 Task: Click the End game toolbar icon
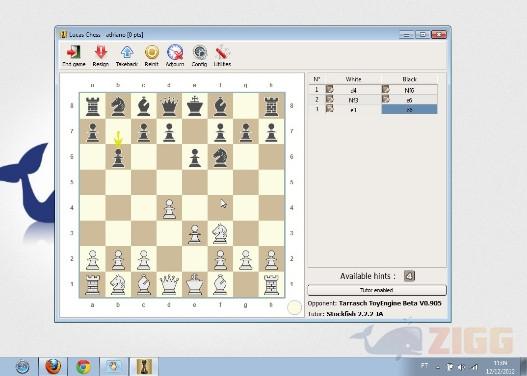click(x=74, y=55)
